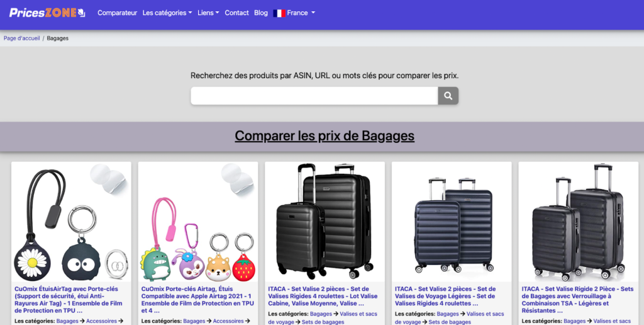Open Comparer les prix de Bagages heading

click(325, 136)
